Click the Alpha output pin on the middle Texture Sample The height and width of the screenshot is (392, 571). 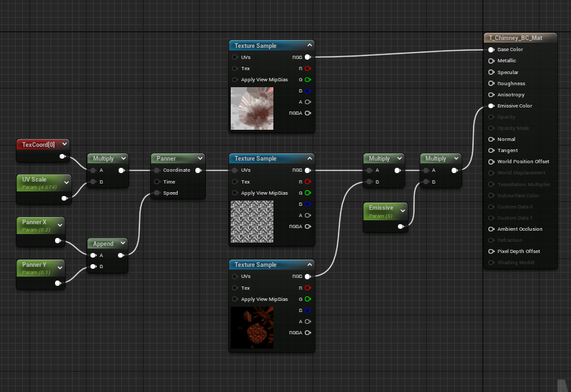tap(307, 215)
